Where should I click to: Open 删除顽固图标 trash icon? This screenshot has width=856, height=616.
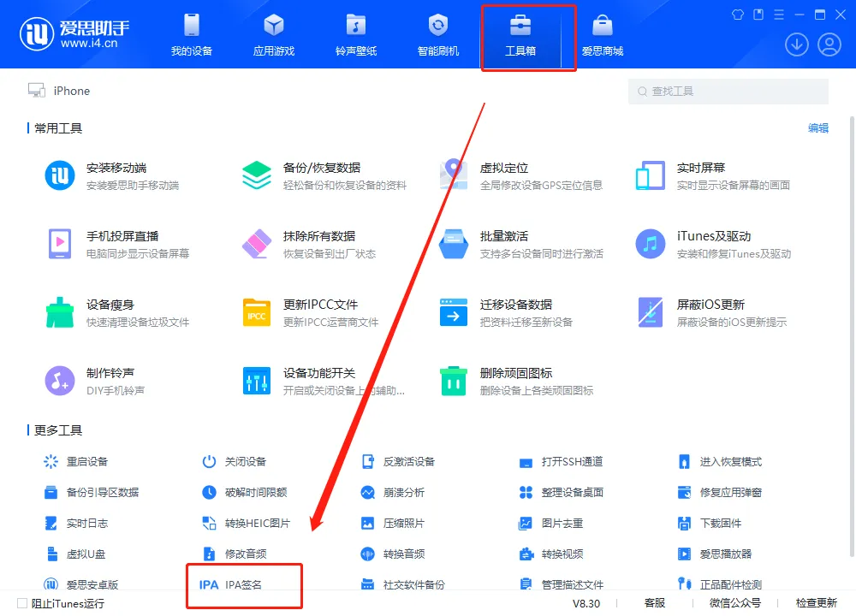pos(454,381)
